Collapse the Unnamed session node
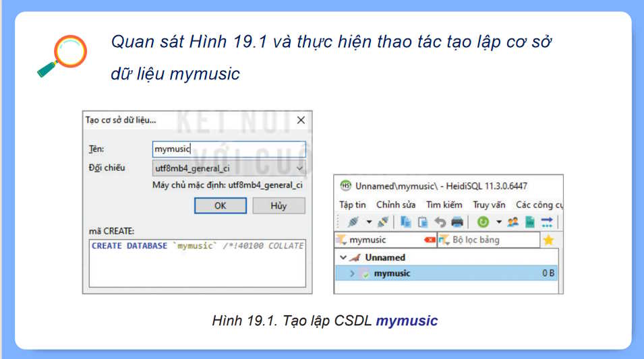 [343, 258]
